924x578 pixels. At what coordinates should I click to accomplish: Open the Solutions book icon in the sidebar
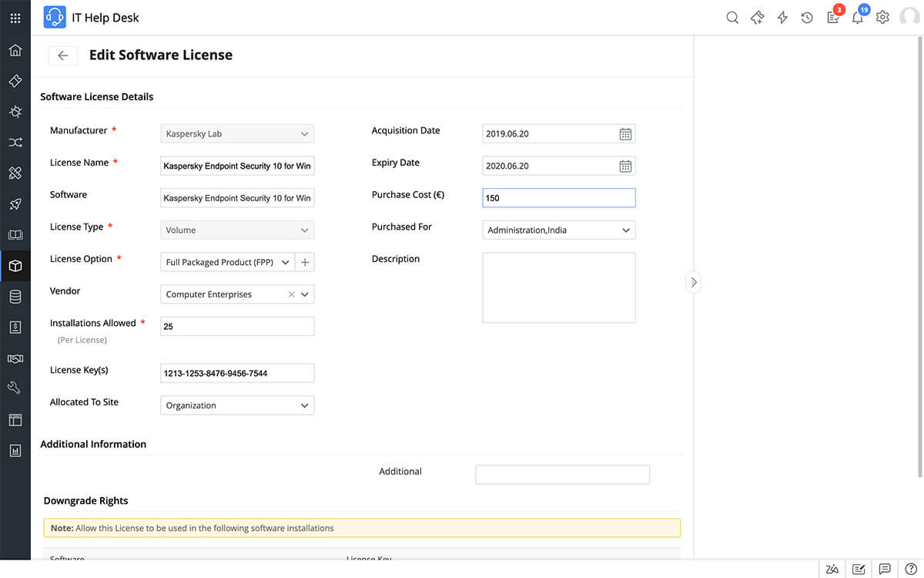tap(15, 234)
